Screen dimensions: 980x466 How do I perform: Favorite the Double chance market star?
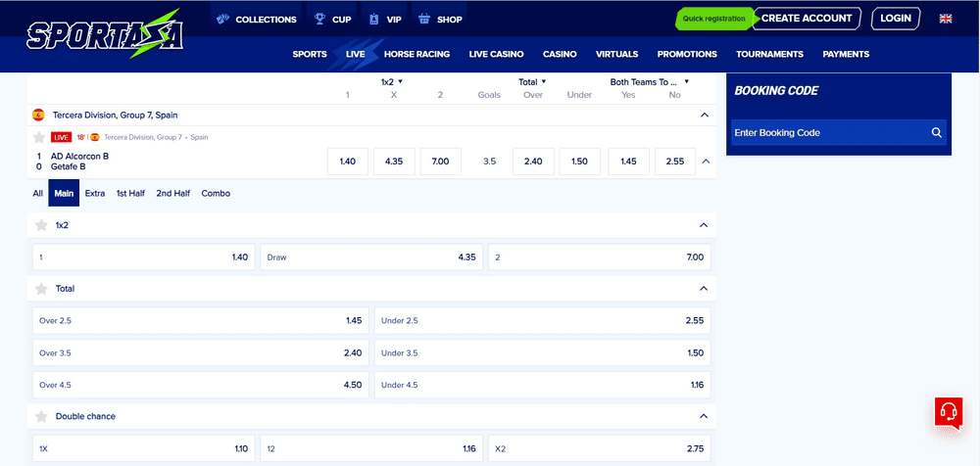41,416
